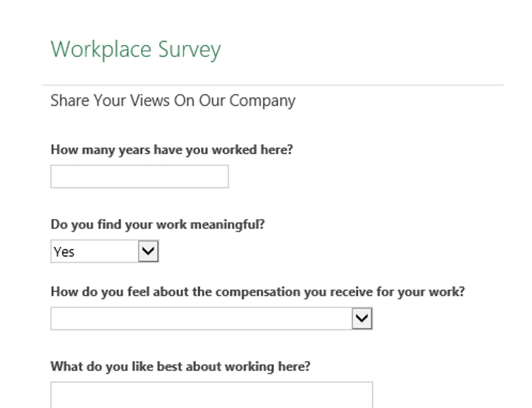Viewport: 532px width, 408px height.
Task: Open the work meaningful dropdown arrow
Action: click(x=148, y=251)
